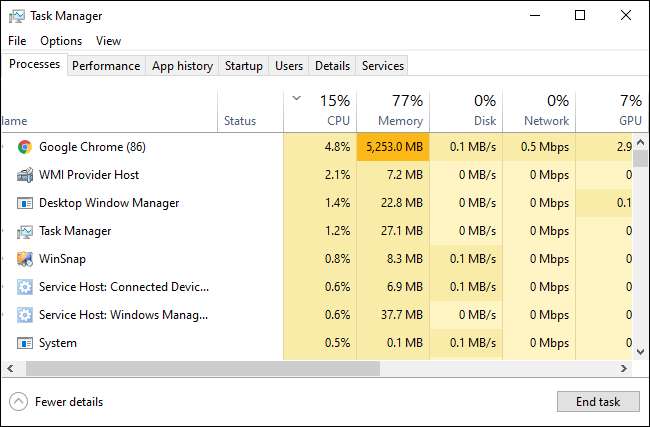Click the horizontal scrollbar thumb
This screenshot has height=427, width=650.
click(200, 369)
